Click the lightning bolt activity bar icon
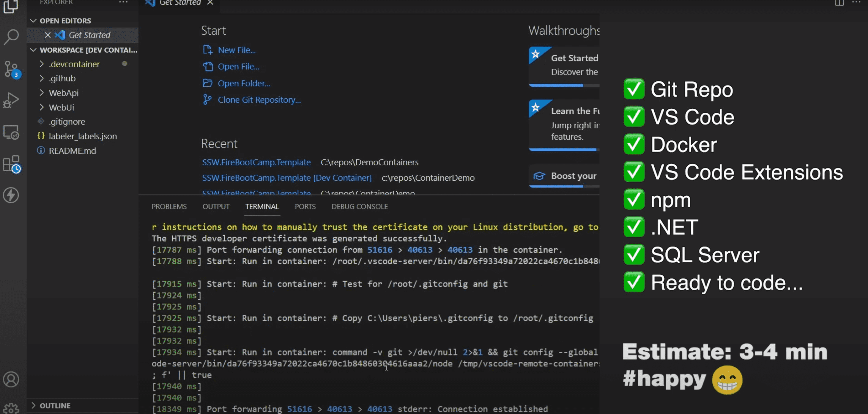Viewport: 868px width, 414px height. pos(11,195)
